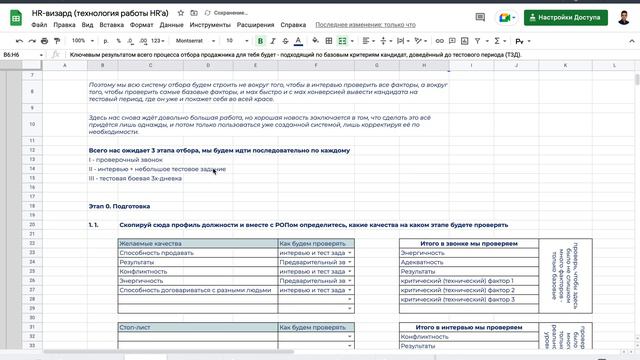This screenshot has height=360, width=640.
Task: Open the Инструменты menu
Action: click(210, 25)
